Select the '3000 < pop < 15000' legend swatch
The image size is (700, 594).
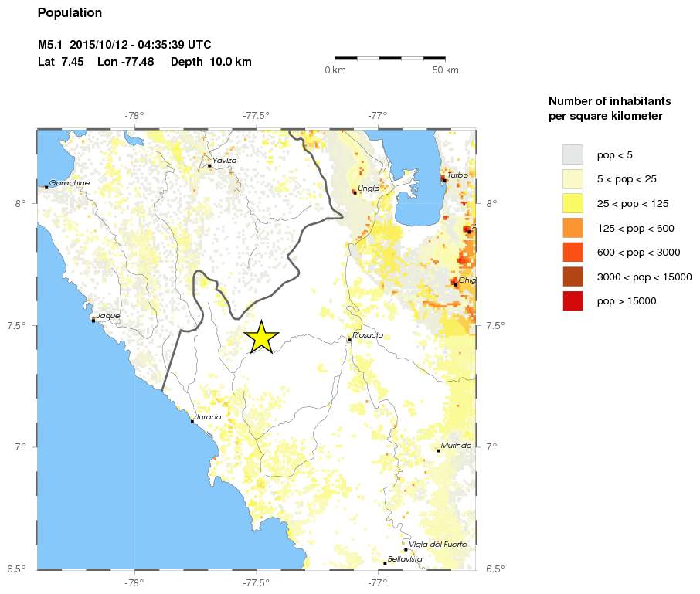pos(573,277)
